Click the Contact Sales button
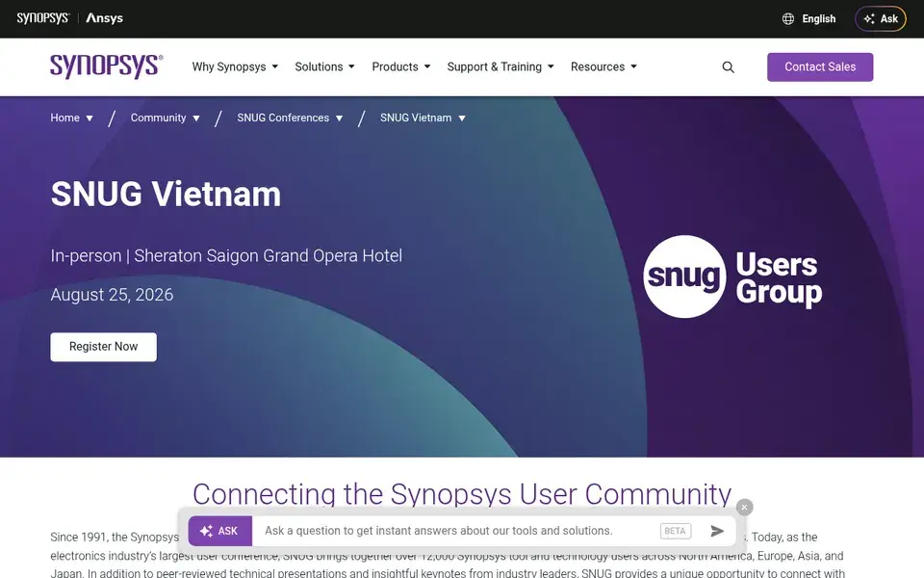Image resolution: width=924 pixels, height=578 pixels. (820, 67)
